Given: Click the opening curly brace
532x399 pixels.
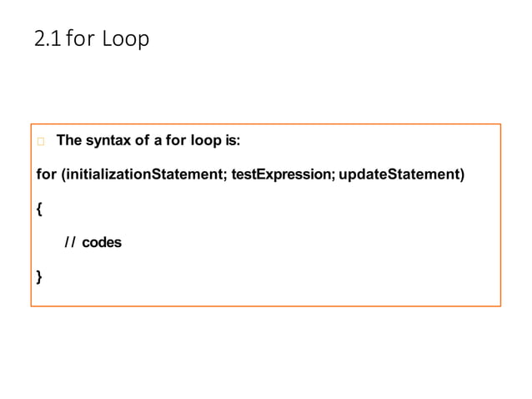Looking at the screenshot, I should point(39,209).
